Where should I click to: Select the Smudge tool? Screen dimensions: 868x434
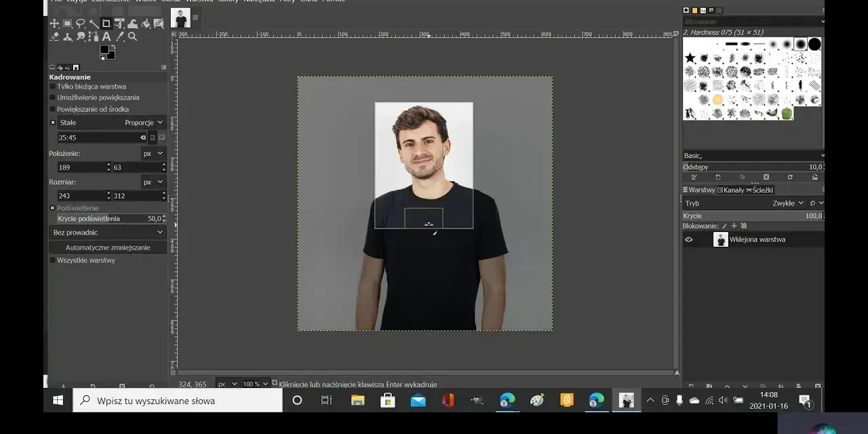click(80, 37)
